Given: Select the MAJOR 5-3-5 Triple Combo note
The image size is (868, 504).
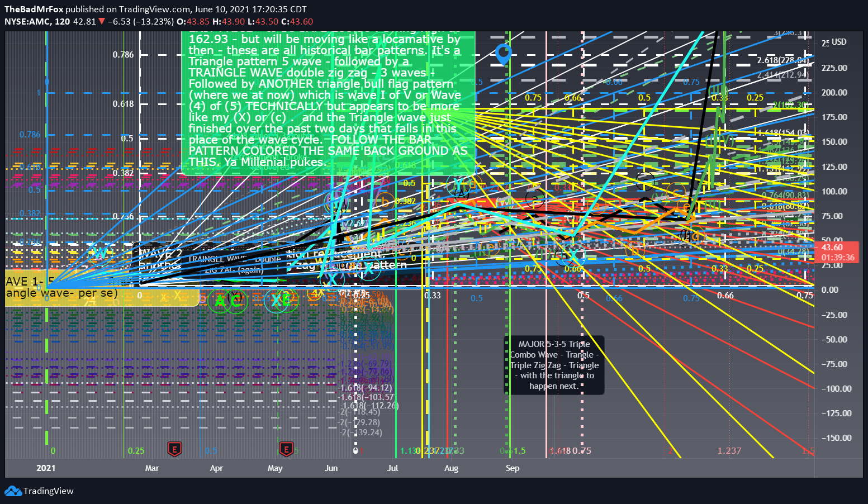Looking at the screenshot, I should [554, 365].
